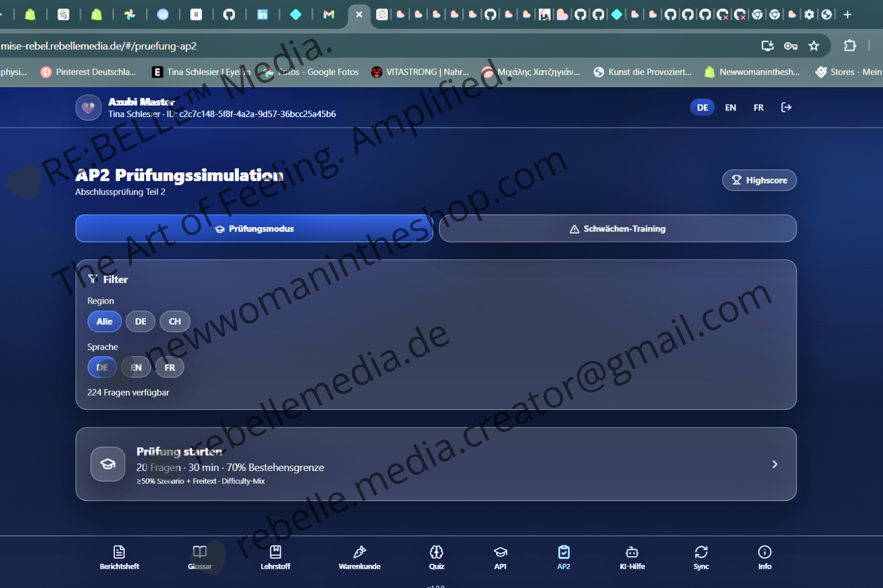Open the Highscore view

[759, 180]
